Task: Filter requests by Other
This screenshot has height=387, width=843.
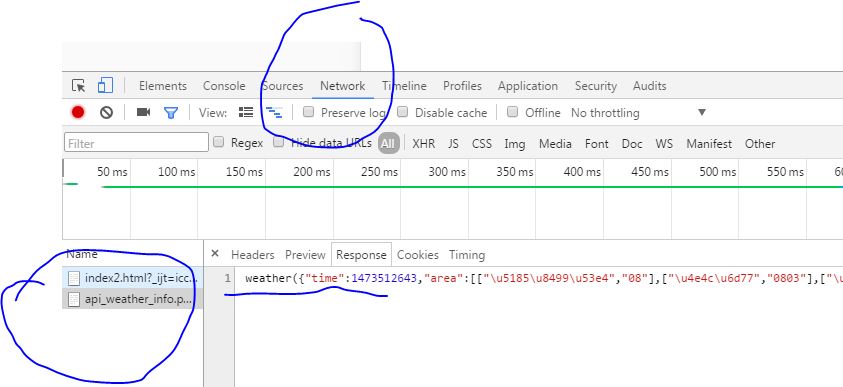Action: click(x=760, y=144)
